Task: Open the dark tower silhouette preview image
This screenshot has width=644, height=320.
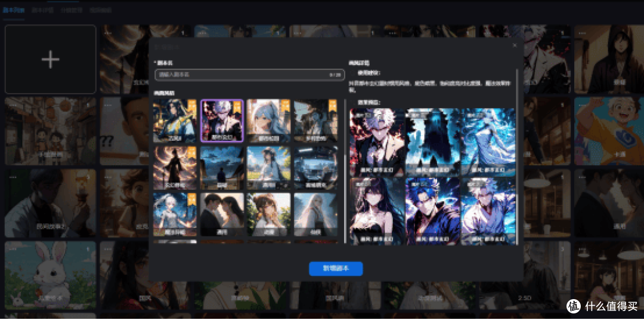Action: pyautogui.click(x=432, y=142)
